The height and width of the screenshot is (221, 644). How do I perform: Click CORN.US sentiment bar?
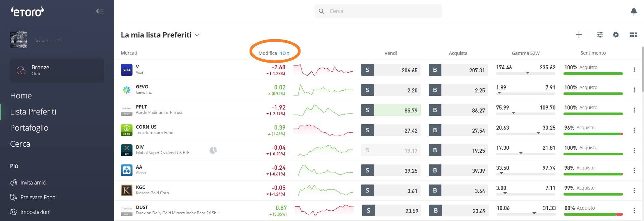(x=593, y=134)
